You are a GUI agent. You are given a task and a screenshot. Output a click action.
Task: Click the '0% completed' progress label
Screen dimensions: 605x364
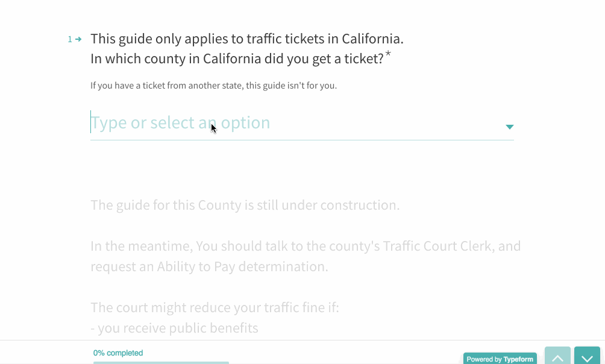point(118,353)
